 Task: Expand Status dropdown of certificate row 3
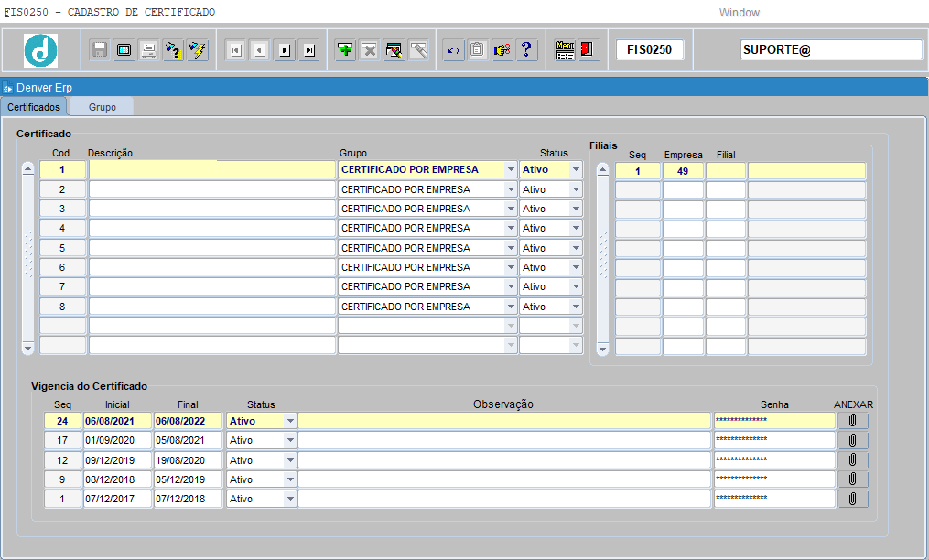coord(576,209)
